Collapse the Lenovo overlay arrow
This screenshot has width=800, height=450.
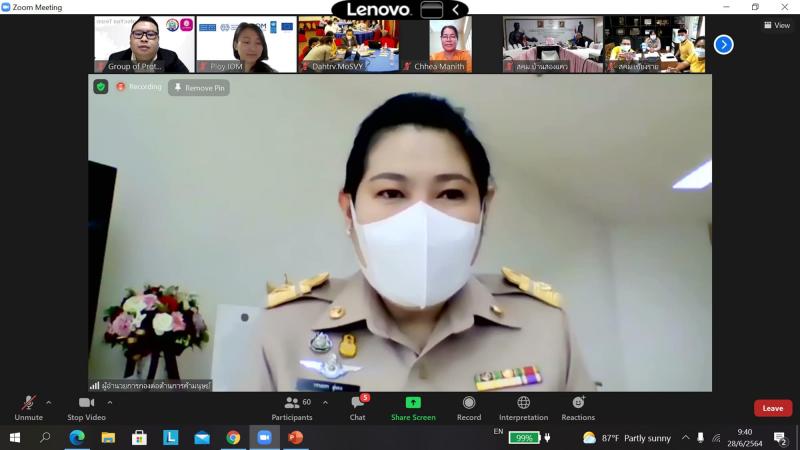tap(455, 9)
